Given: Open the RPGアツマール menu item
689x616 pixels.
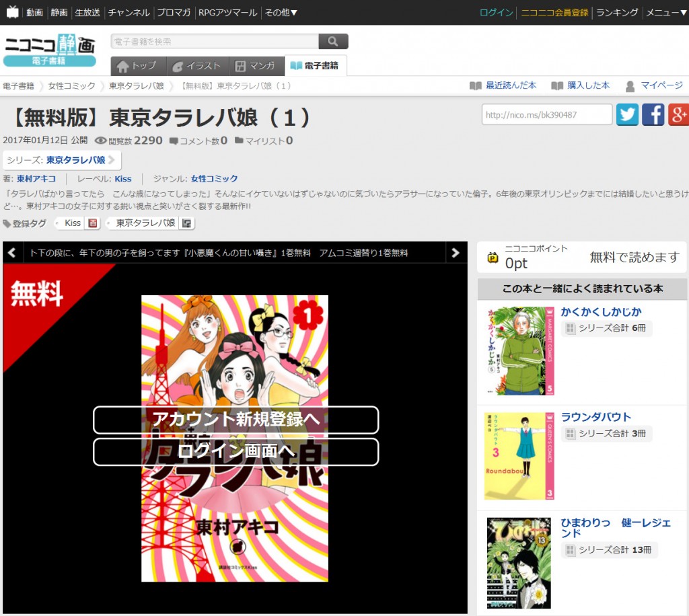Looking at the screenshot, I should coord(227,12).
